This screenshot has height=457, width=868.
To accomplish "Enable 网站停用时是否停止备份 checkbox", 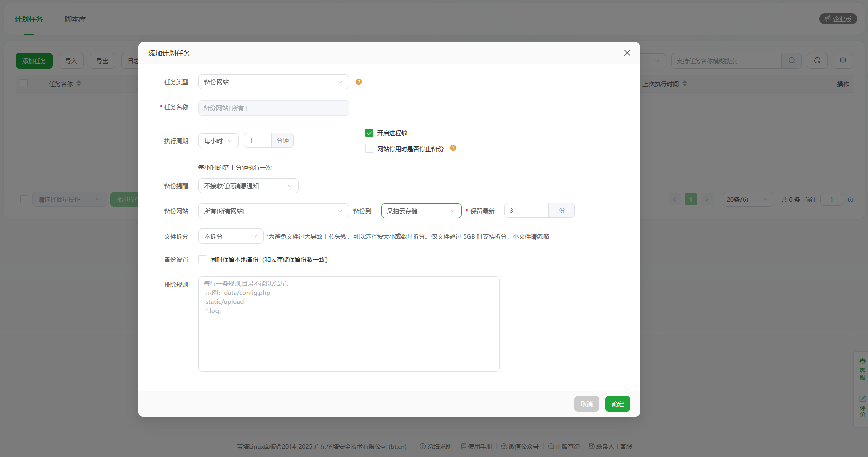I will pyautogui.click(x=369, y=149).
